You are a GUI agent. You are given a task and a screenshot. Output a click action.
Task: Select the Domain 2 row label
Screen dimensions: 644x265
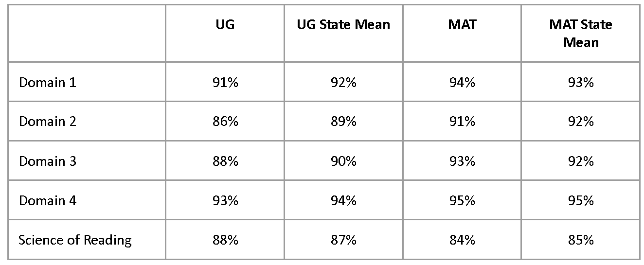click(x=48, y=121)
